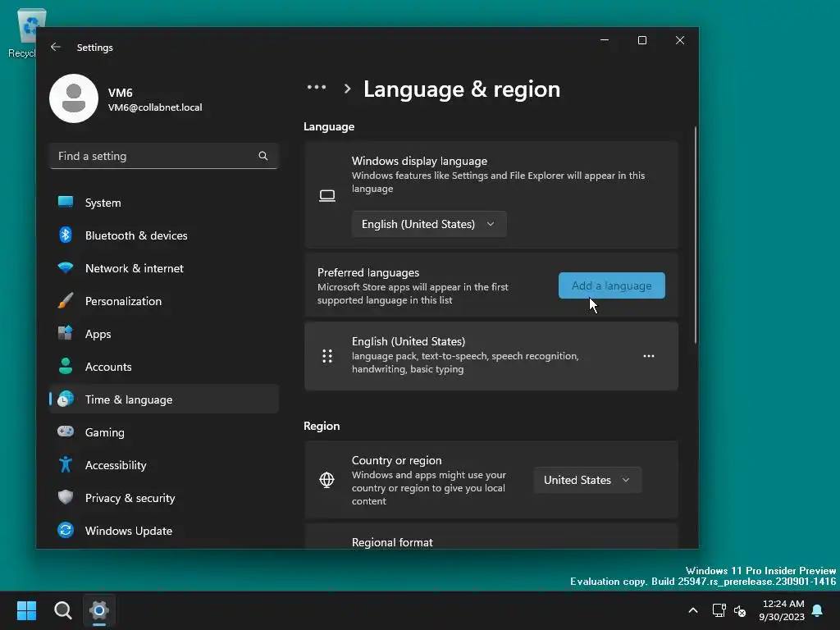Click the Network wifi icon in sidebar
This screenshot has height=630, width=840.
tap(66, 268)
